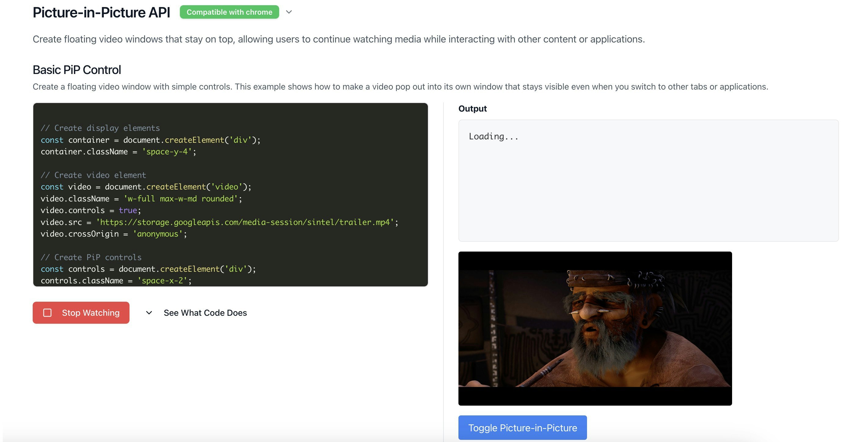868x442 pixels.
Task: Click the chevron beside See What Code Does
Action: point(149,313)
